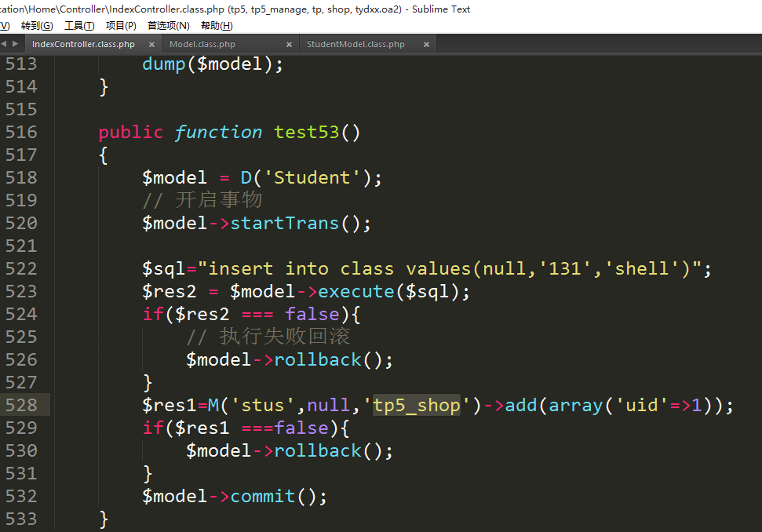Select the IndexController.class.php tab

(x=83, y=45)
